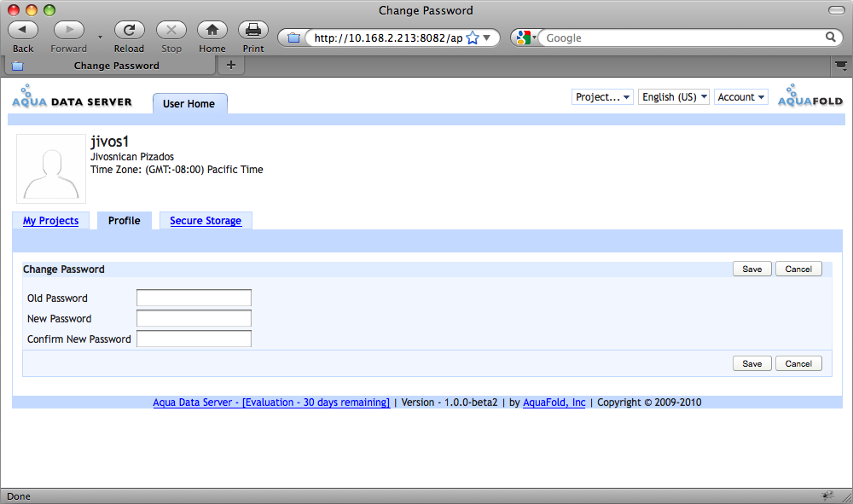
Task: Click the top Cancel button
Action: pos(798,269)
